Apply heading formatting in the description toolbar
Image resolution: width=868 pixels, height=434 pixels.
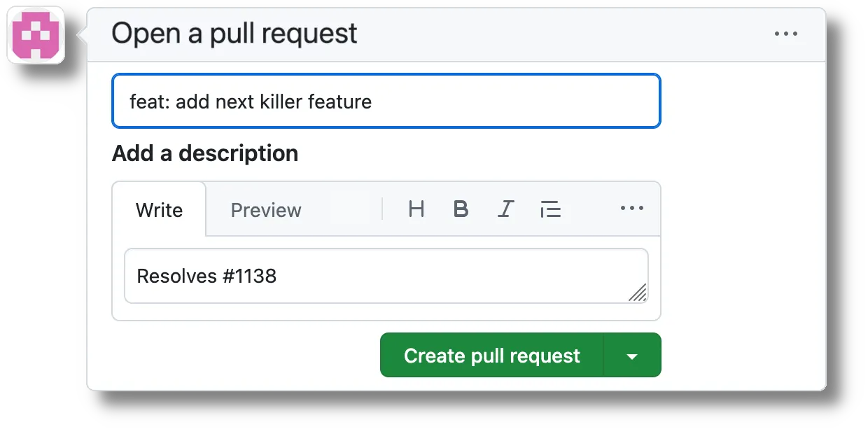pos(416,209)
